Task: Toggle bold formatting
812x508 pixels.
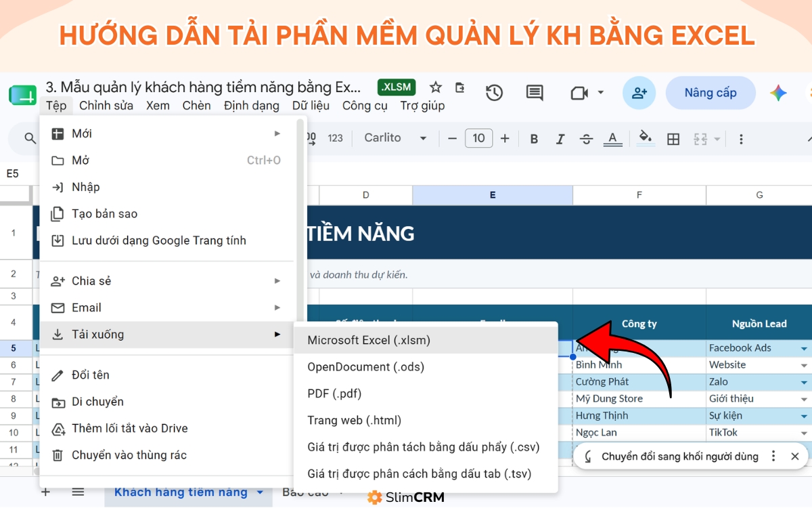Action: point(534,139)
